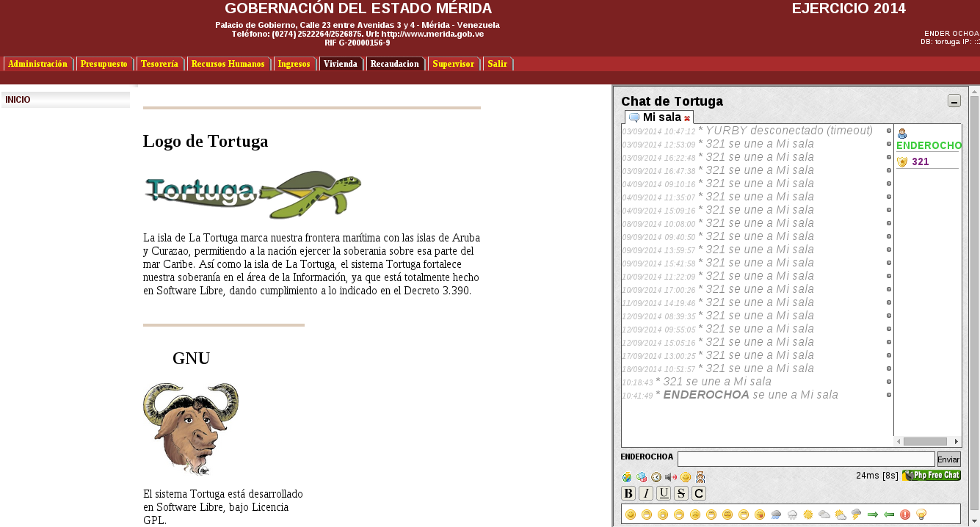Click the 'Logo de Tortuga' heading
This screenshot has width=980, height=527.
(x=206, y=141)
